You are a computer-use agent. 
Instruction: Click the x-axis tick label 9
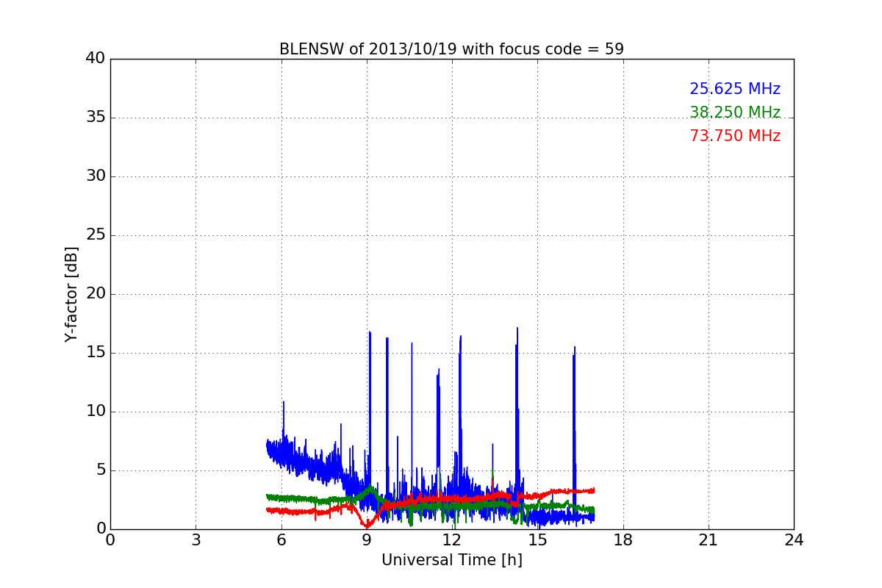click(x=367, y=540)
